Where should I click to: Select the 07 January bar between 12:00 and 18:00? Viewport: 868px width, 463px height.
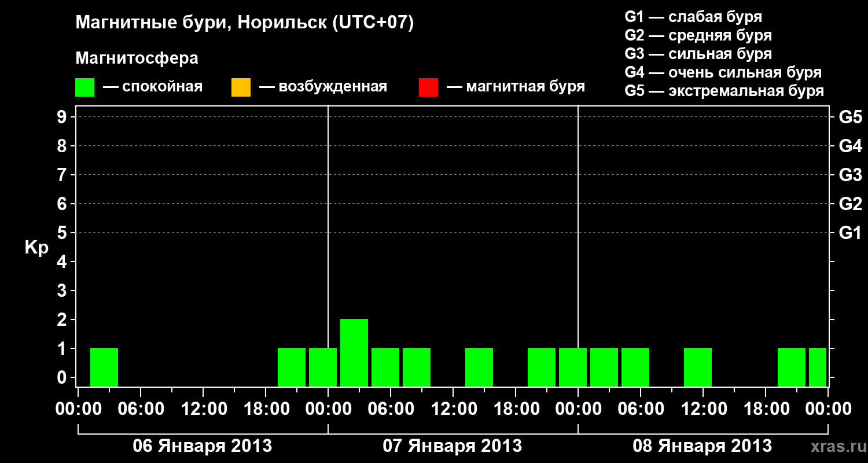[x=479, y=367]
